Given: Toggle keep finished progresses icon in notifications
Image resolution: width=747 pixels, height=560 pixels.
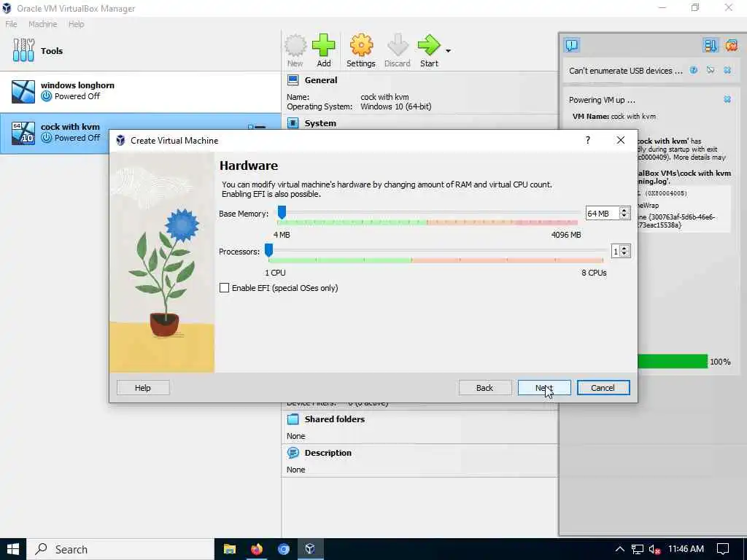Looking at the screenshot, I should pos(711,45).
